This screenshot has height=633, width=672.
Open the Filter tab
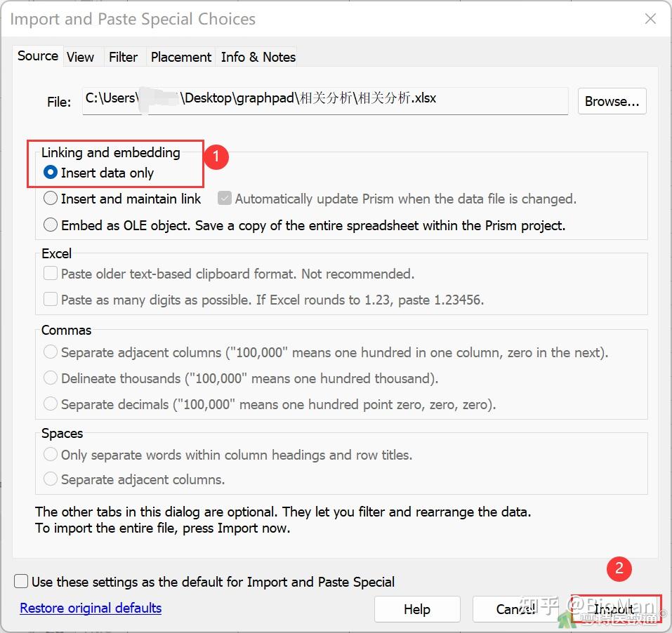click(x=123, y=57)
